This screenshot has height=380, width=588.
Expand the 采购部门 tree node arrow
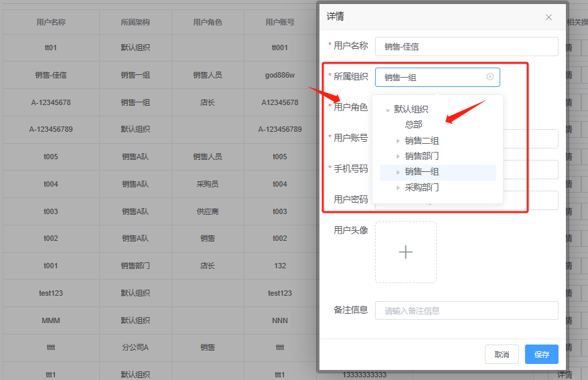tap(398, 188)
